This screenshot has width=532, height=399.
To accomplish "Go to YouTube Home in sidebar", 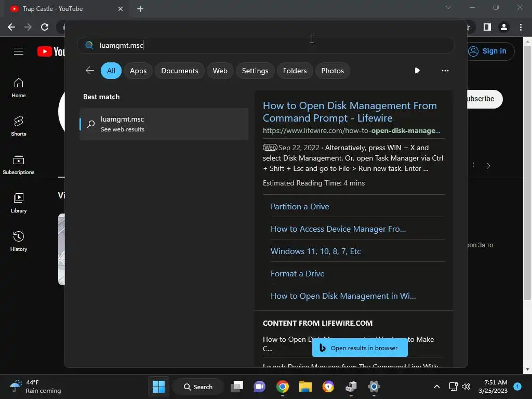I will [19, 88].
